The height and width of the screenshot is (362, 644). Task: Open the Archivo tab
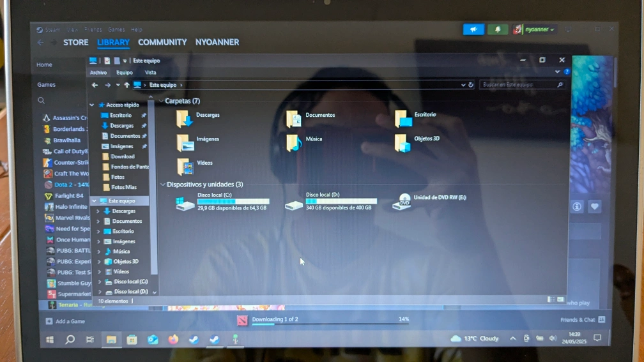[x=98, y=72]
